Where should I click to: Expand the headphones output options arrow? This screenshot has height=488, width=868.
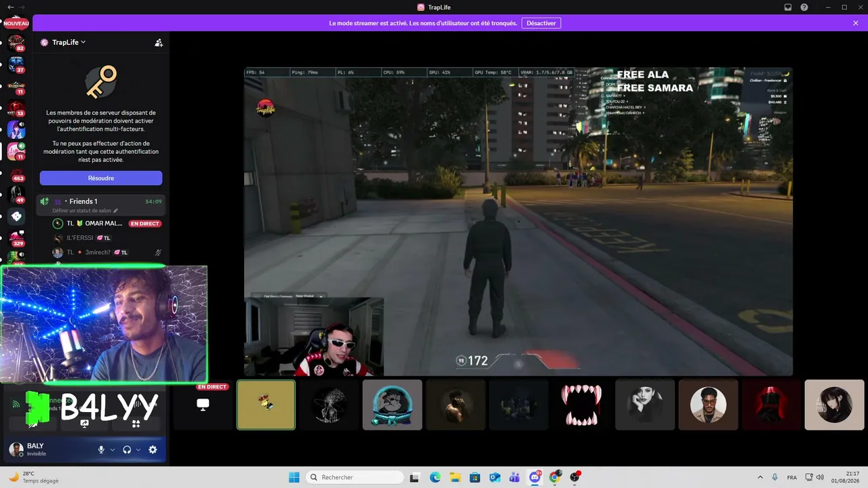pos(138,449)
